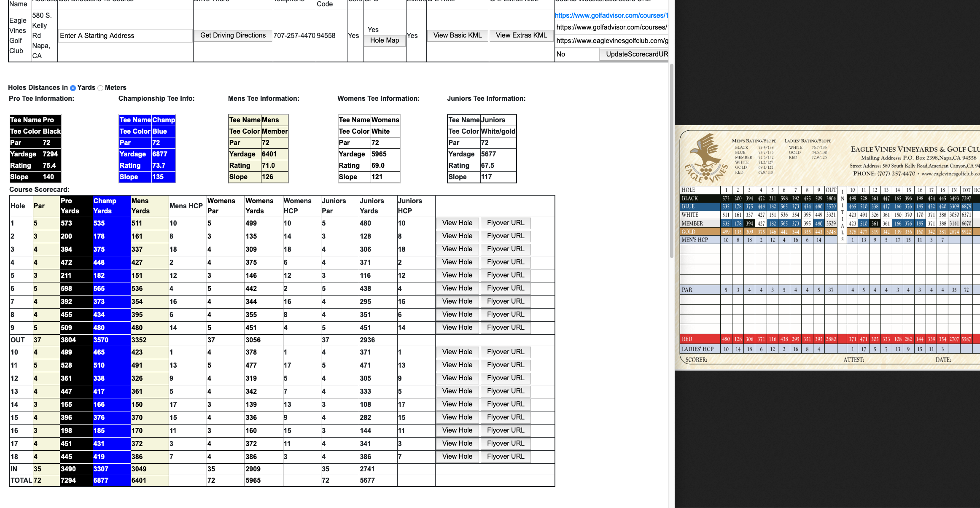View Hole for hole 6
The image size is (980, 508).
[x=458, y=288]
